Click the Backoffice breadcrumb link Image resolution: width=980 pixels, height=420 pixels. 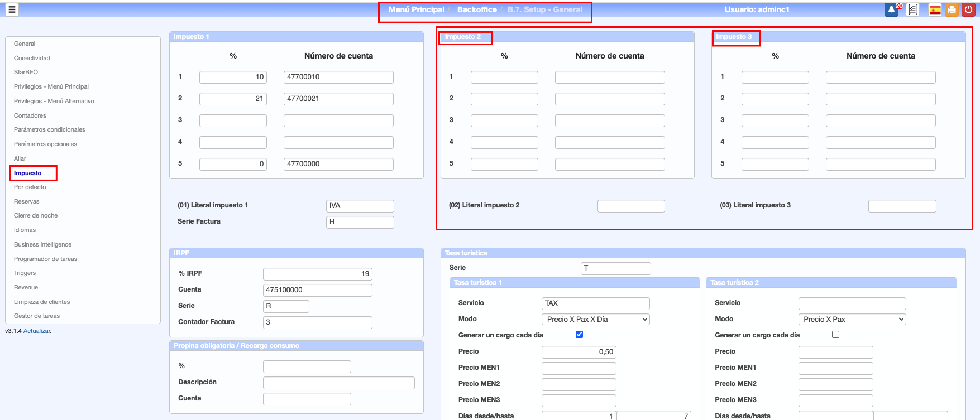(477, 9)
